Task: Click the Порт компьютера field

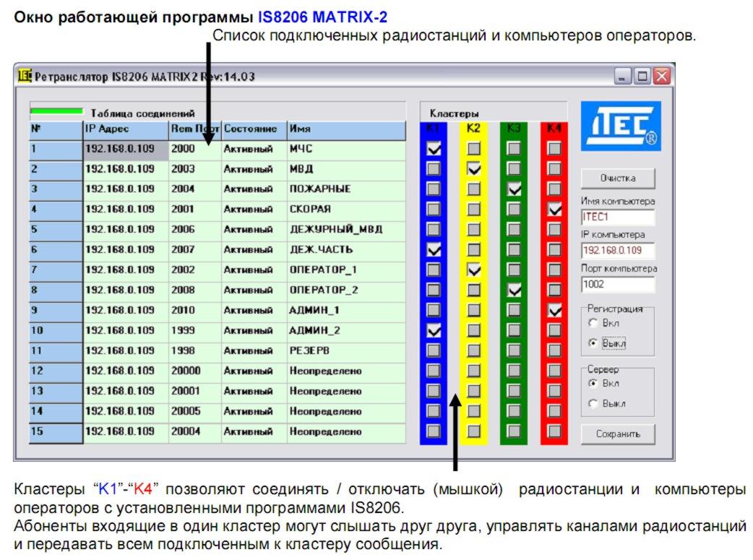Action: tap(617, 285)
